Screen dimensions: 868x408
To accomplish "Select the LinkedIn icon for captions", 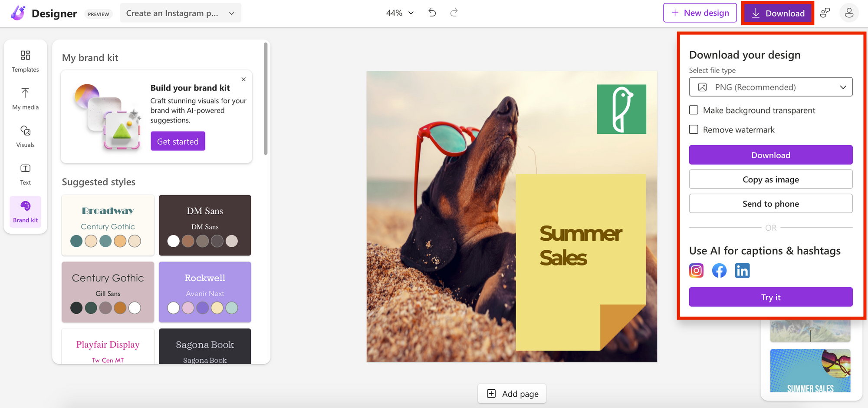I will (742, 271).
